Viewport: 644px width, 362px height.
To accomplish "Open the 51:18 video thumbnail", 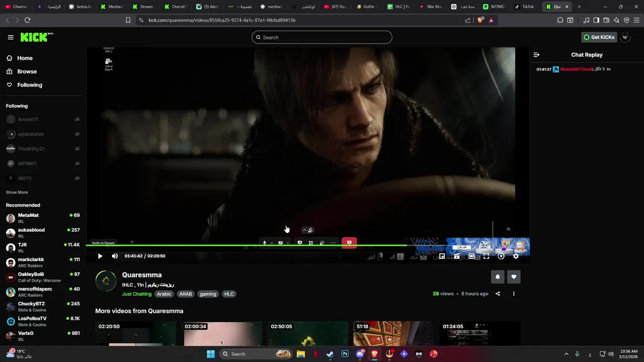I will [x=393, y=334].
